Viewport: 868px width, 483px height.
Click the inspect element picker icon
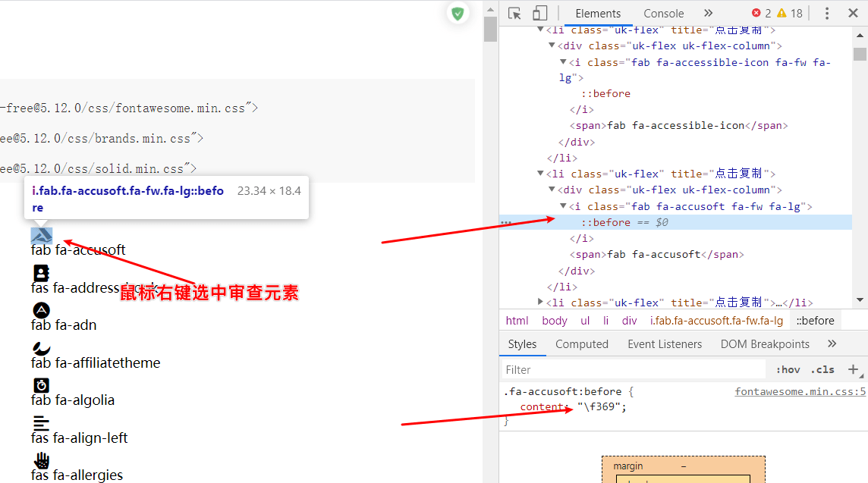pyautogui.click(x=515, y=14)
